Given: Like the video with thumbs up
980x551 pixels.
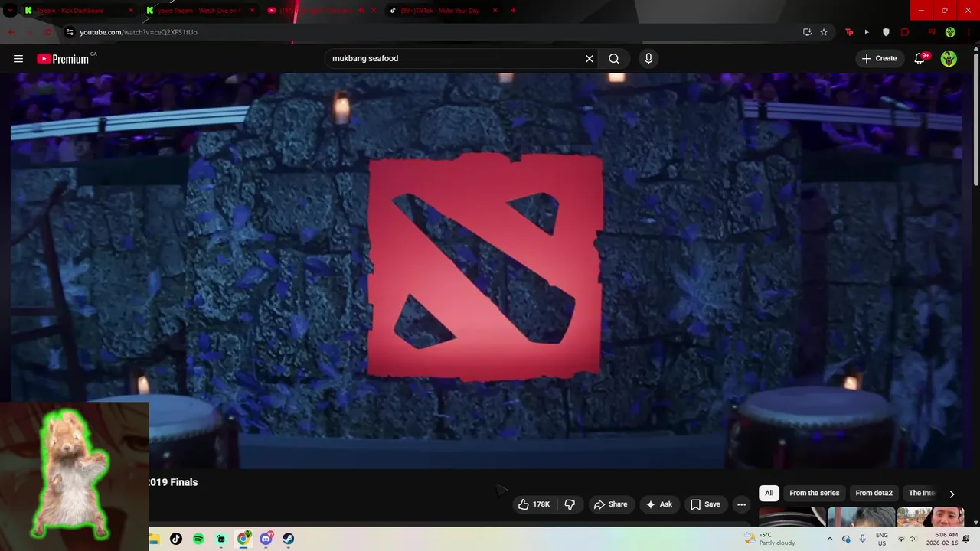Looking at the screenshot, I should tap(534, 504).
